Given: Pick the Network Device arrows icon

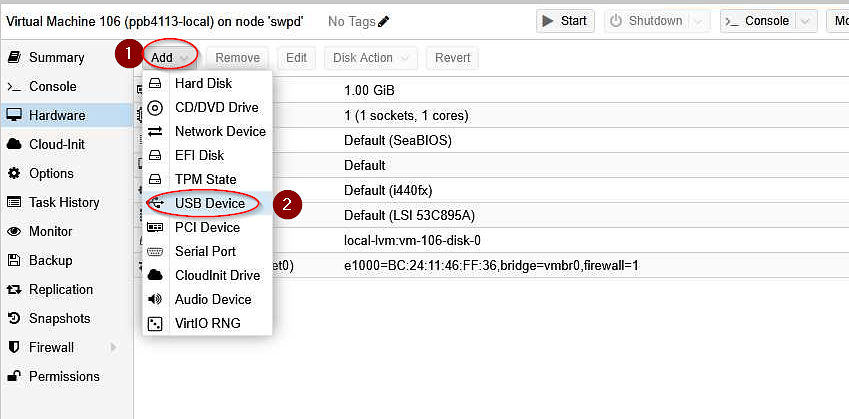Looking at the screenshot, I should pos(155,132).
